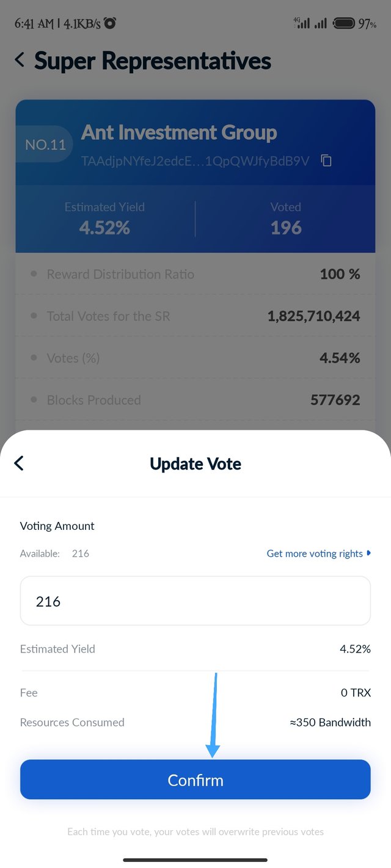
Task: Tap the battery icon in status bar
Action: [344, 24]
